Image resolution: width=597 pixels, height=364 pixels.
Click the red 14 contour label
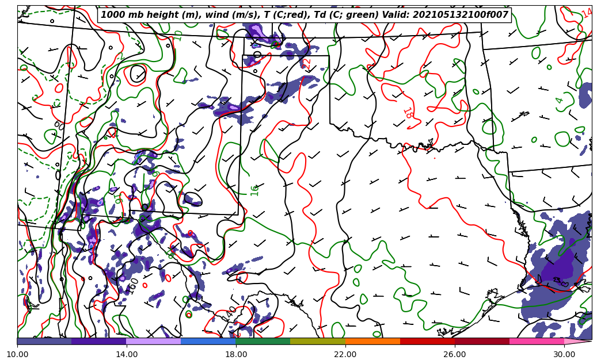coord(586,13)
